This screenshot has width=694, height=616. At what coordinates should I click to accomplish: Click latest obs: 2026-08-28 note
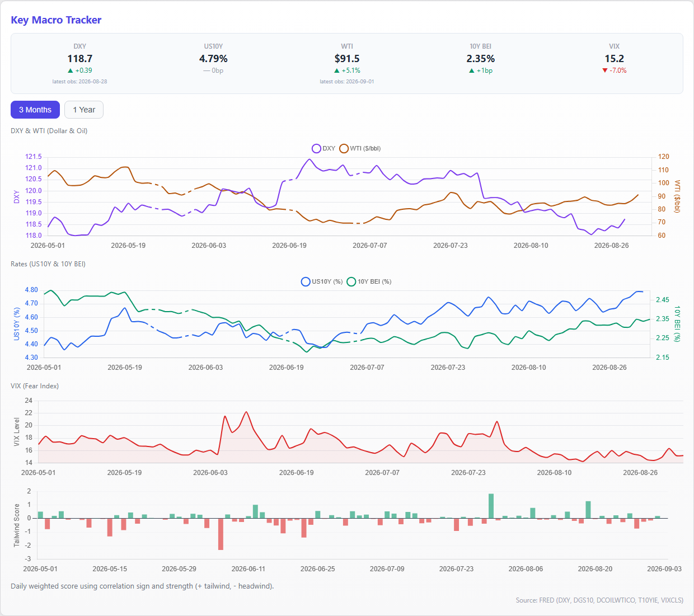pyautogui.click(x=80, y=82)
